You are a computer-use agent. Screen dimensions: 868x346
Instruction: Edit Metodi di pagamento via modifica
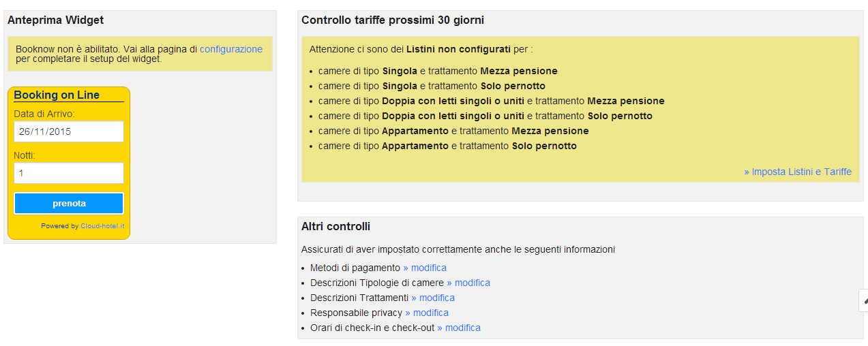(x=425, y=268)
